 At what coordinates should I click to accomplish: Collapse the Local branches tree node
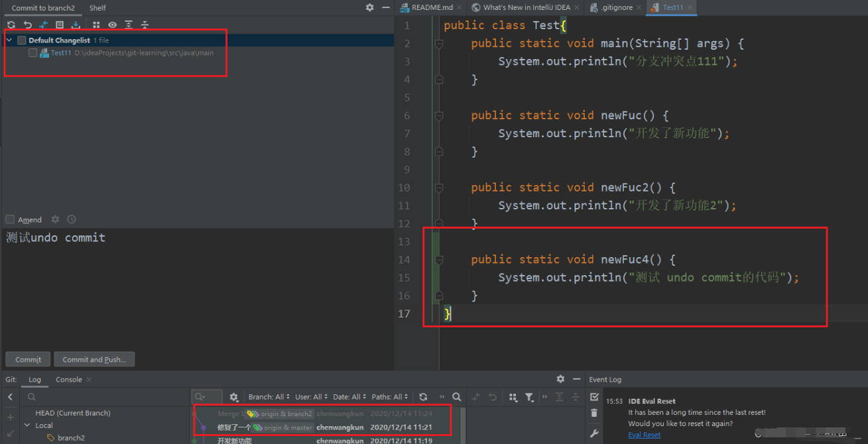click(27, 425)
